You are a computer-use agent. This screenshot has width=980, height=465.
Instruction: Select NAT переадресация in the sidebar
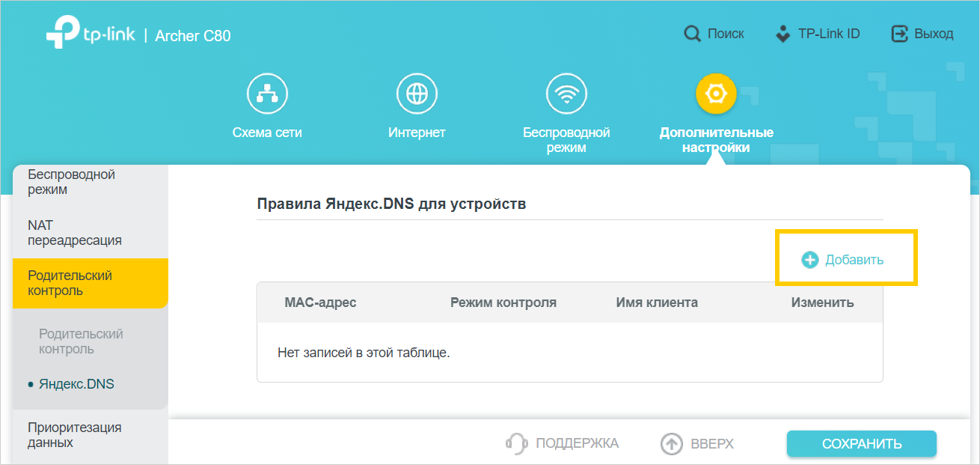tap(74, 233)
